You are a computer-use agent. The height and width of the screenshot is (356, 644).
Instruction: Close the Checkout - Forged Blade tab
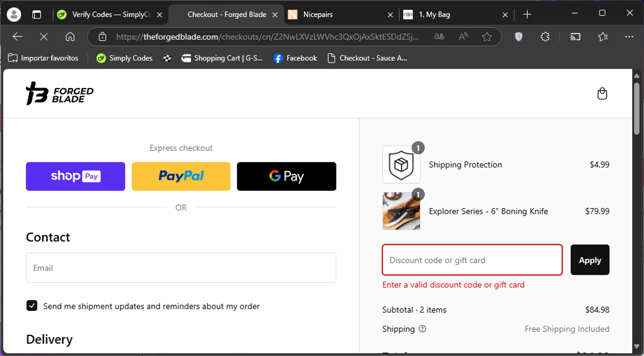pos(275,15)
